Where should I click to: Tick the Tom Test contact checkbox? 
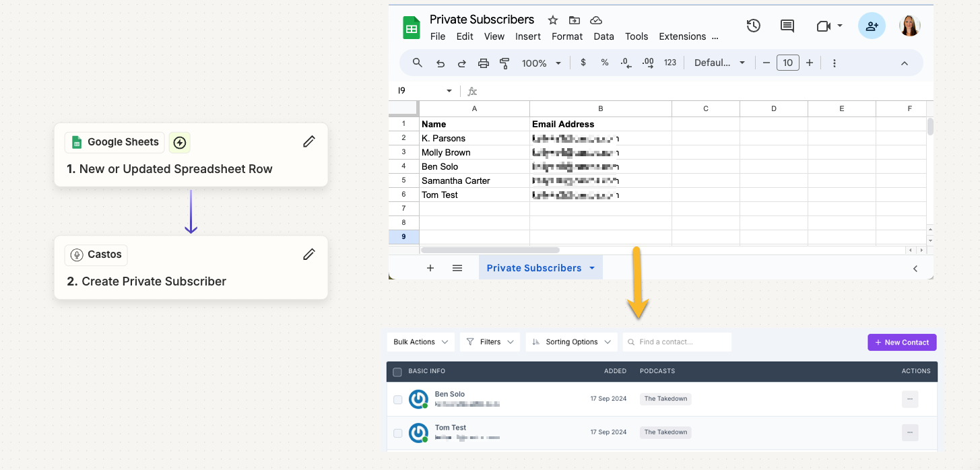point(398,433)
